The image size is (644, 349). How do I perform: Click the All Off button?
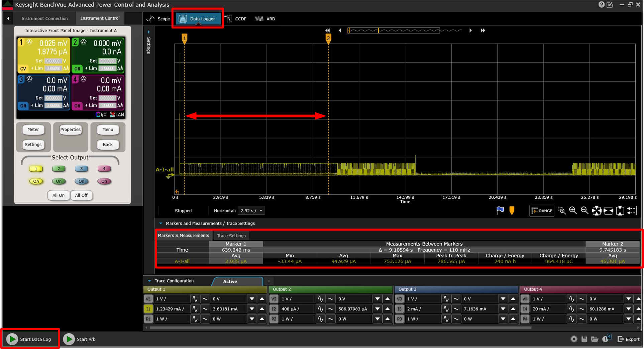[x=81, y=195]
